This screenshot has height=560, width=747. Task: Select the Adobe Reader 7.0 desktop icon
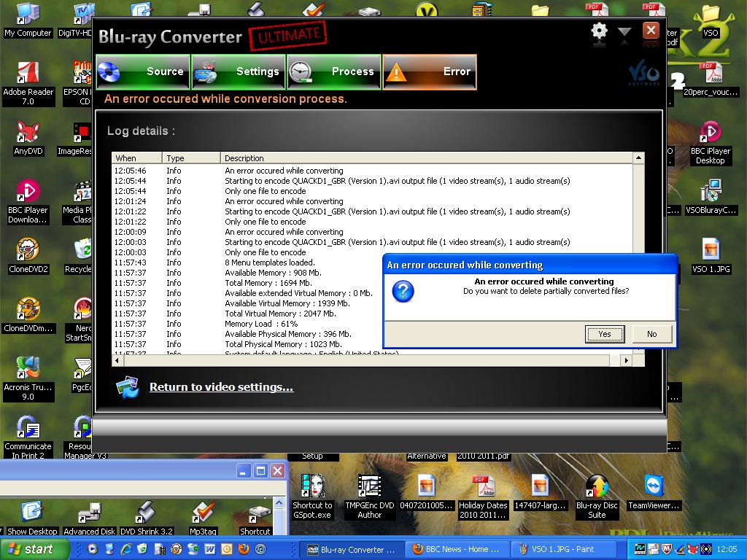[28, 84]
